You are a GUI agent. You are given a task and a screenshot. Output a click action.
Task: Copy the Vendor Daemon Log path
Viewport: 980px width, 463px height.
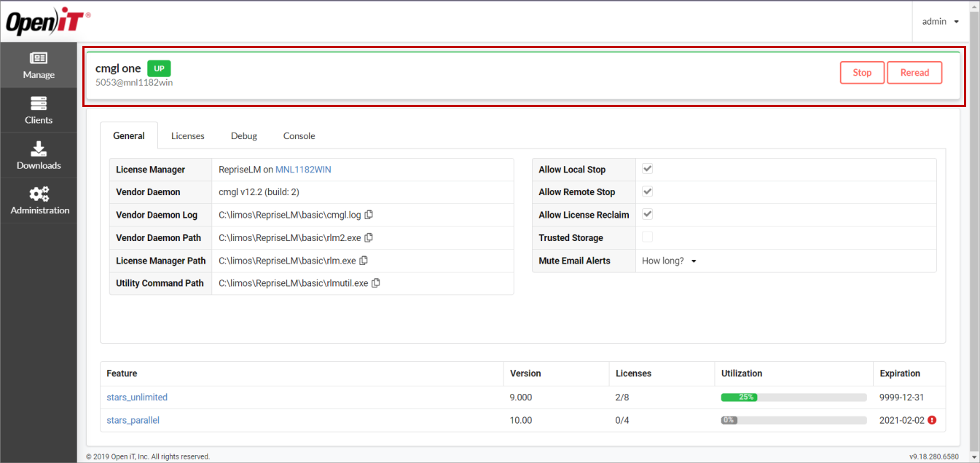point(369,215)
